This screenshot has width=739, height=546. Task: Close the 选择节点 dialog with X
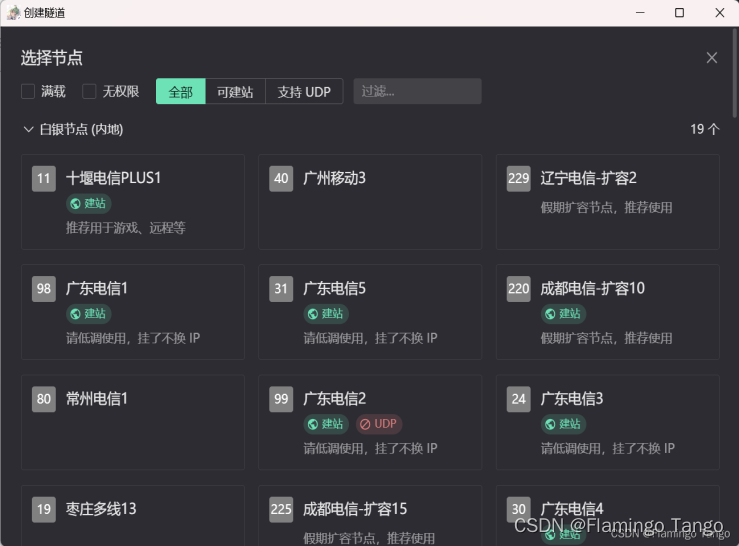(x=712, y=58)
